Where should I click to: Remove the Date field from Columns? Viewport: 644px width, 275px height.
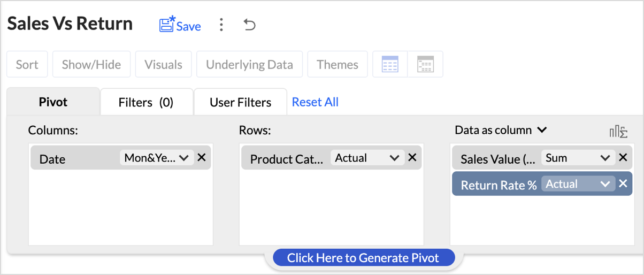(x=202, y=158)
